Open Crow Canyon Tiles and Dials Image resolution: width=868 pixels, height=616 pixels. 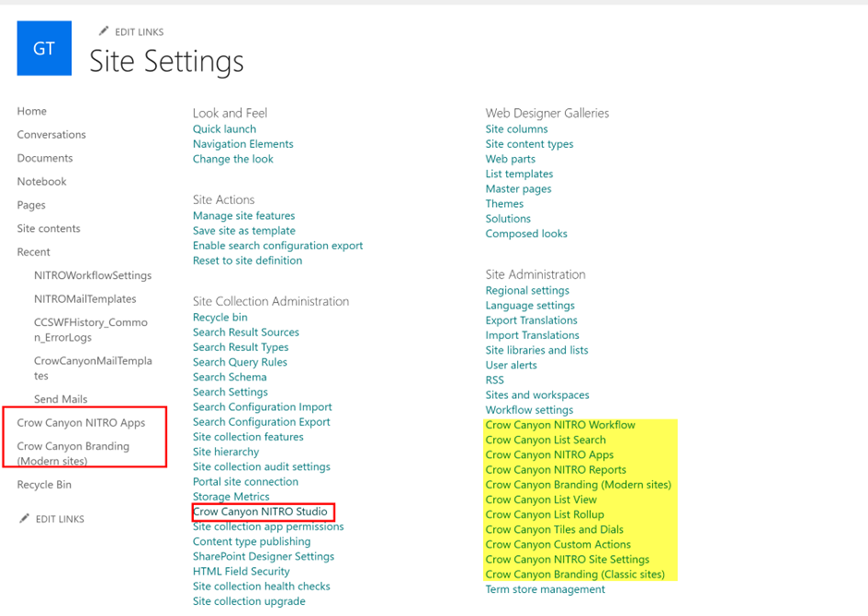tap(554, 529)
